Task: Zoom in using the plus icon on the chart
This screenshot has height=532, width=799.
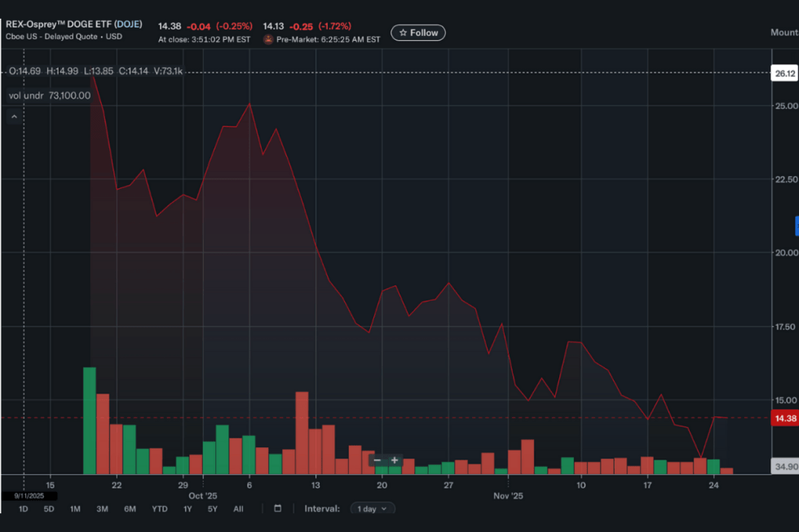Action: (x=394, y=461)
